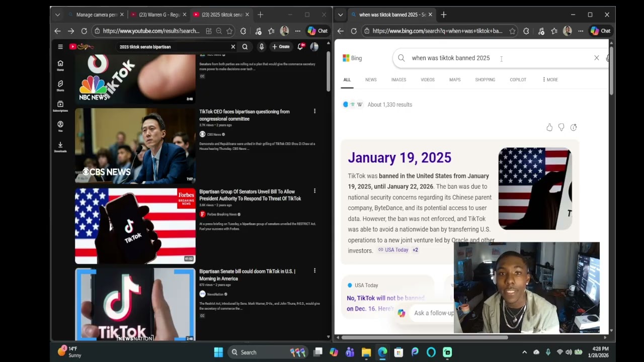Dislike the Bing answer with thumbs down
Screen dimensions: 644x362
tap(561, 128)
